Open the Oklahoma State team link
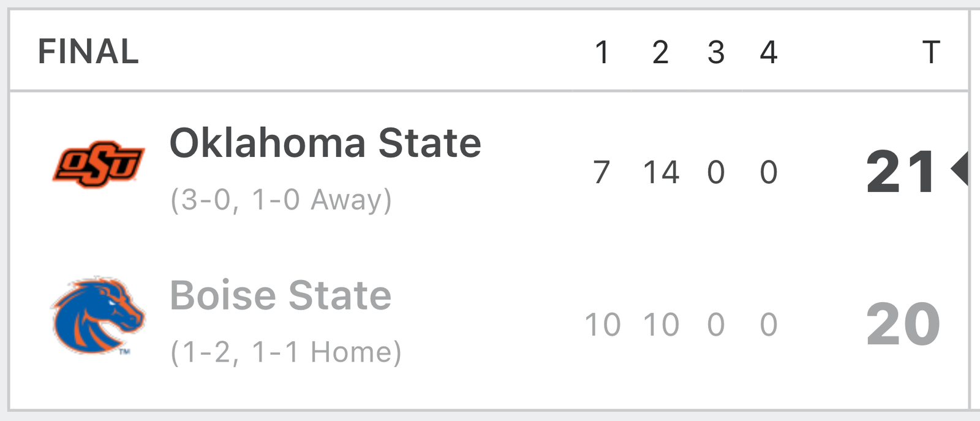 click(325, 143)
